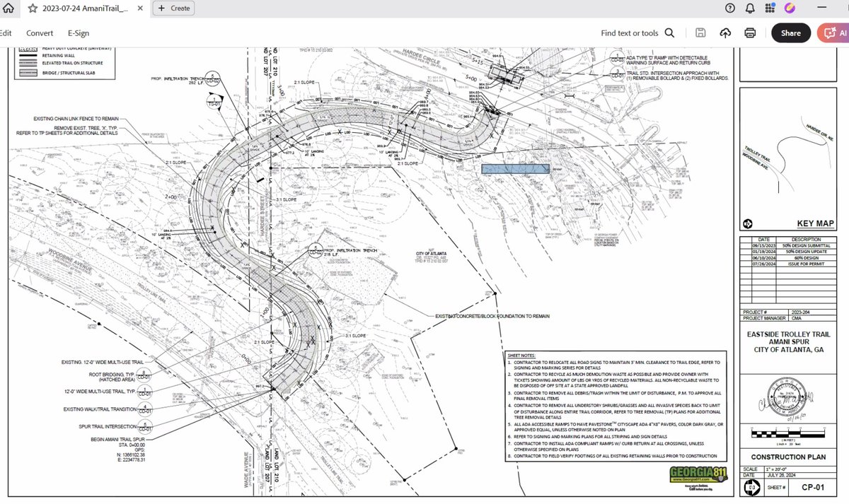Open the AI Assistant button

[833, 33]
